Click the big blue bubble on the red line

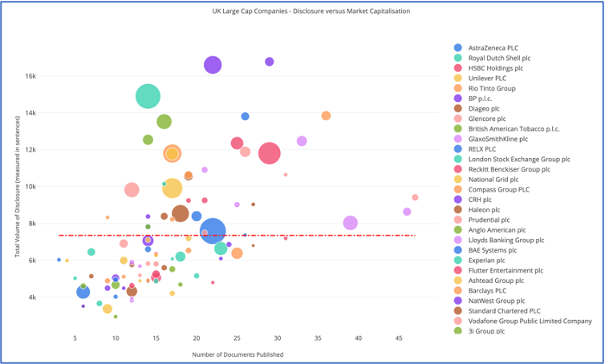pos(213,231)
